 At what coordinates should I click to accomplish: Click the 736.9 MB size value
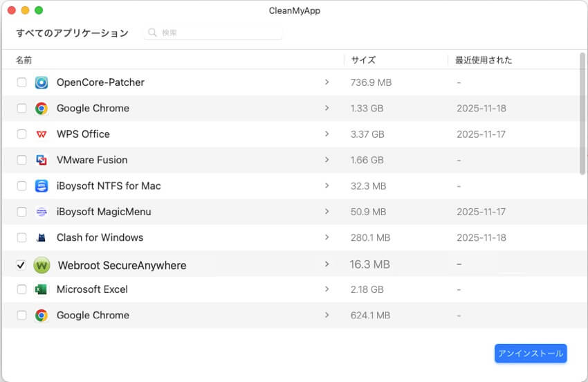pyautogui.click(x=371, y=82)
